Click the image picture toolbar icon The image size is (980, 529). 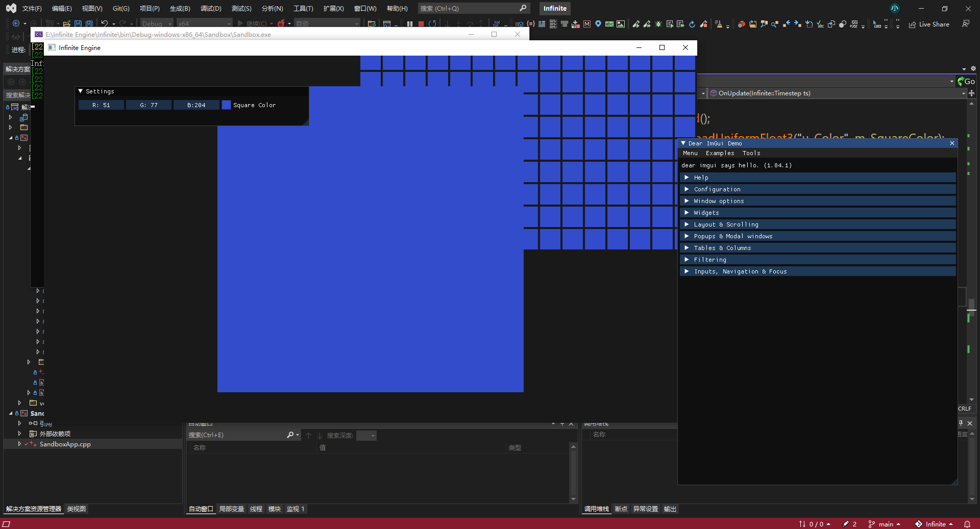(621, 24)
